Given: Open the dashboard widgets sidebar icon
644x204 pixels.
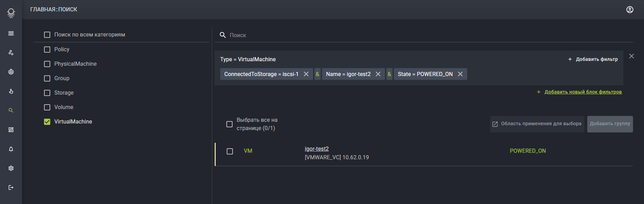Looking at the screenshot, I should tap(11, 130).
